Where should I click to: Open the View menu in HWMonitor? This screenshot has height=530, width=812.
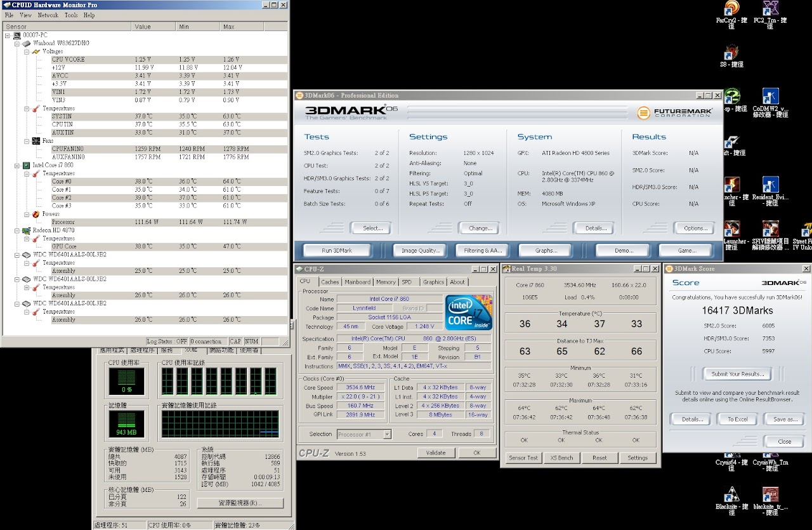(x=25, y=15)
